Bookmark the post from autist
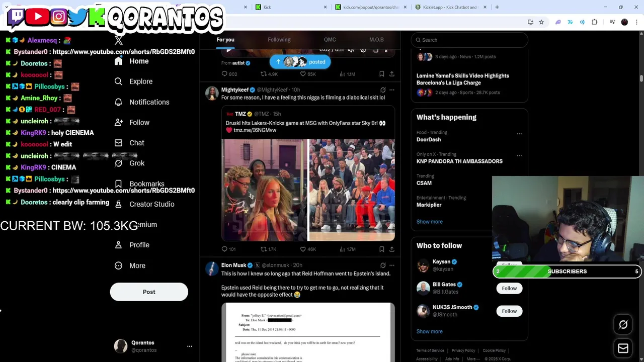The width and height of the screenshot is (644, 362). coord(382,74)
